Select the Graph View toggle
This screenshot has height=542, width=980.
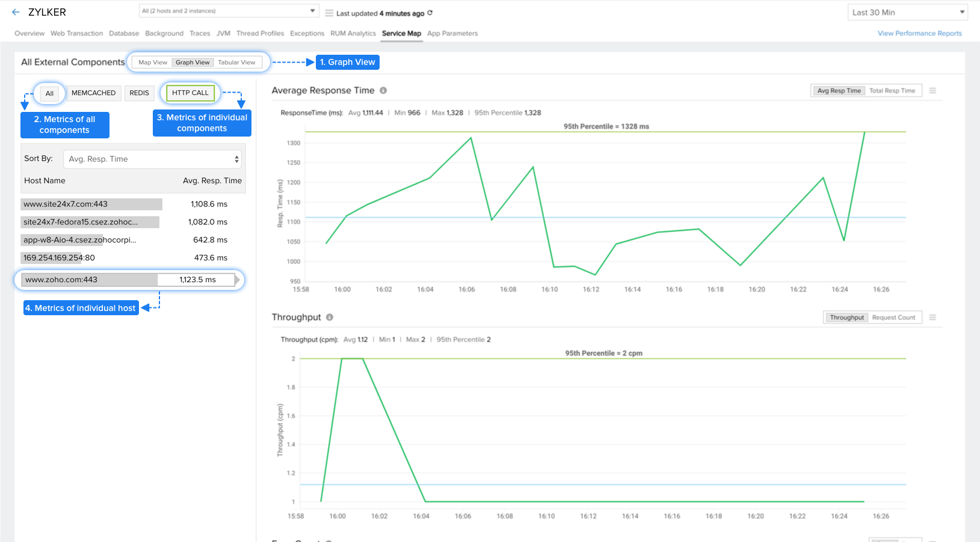coord(193,63)
